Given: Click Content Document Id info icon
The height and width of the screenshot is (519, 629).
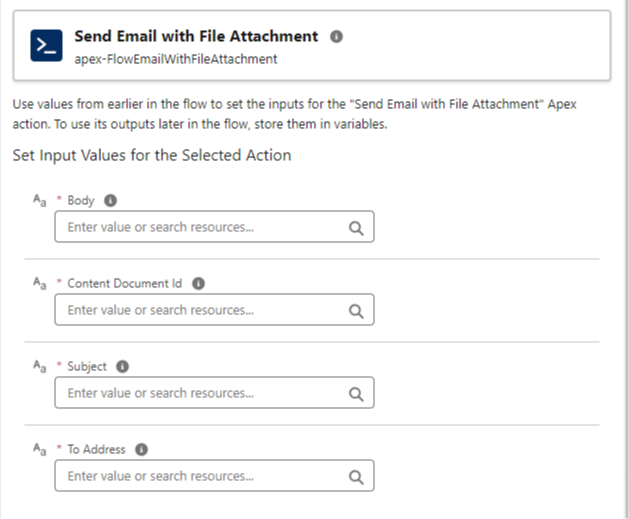Looking at the screenshot, I should point(198,283).
